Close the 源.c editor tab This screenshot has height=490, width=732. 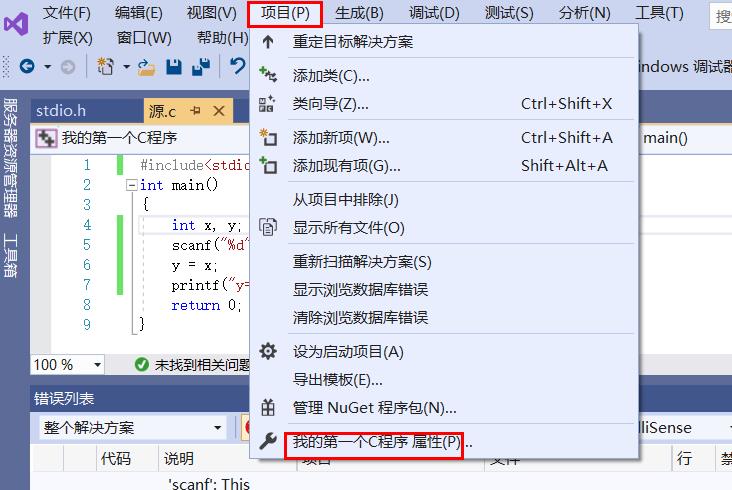click(x=219, y=111)
